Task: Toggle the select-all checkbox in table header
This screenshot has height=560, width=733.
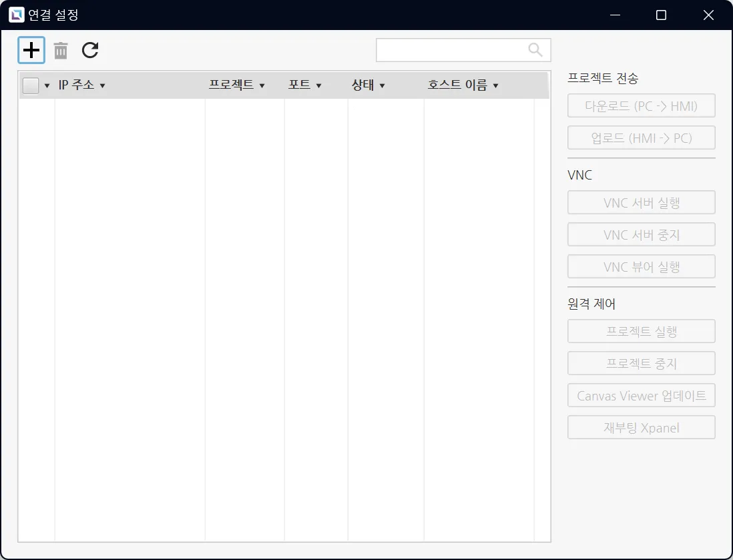Action: tap(31, 85)
